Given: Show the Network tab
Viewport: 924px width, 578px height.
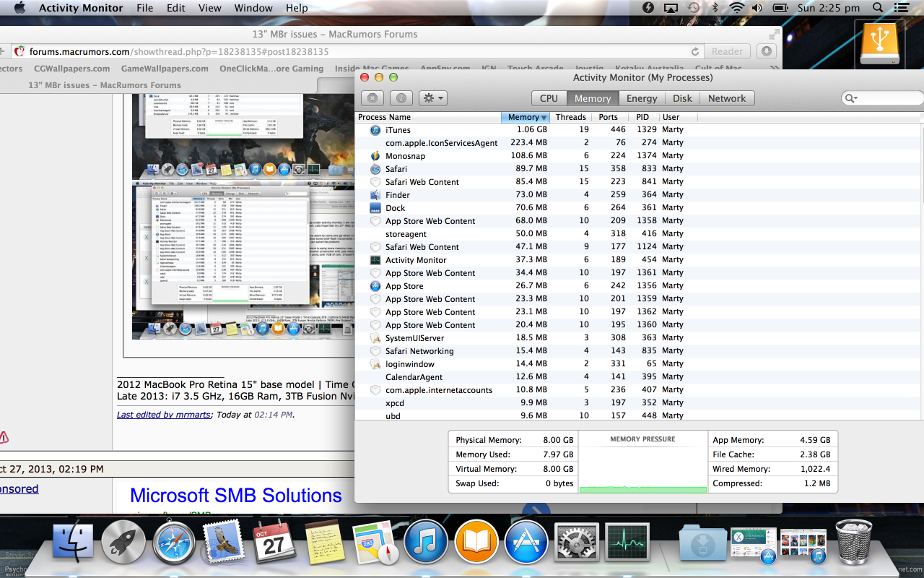Looking at the screenshot, I should 727,98.
